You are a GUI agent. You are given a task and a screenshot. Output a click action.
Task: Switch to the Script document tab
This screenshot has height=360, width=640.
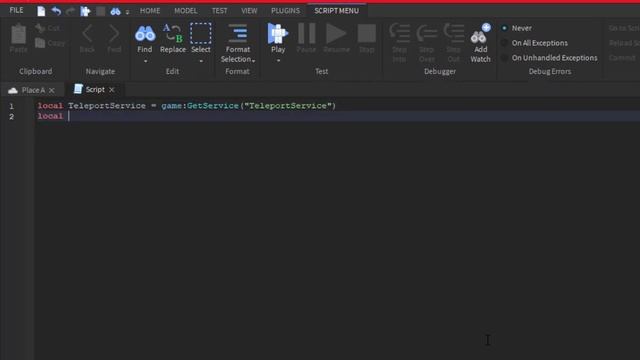click(89, 89)
